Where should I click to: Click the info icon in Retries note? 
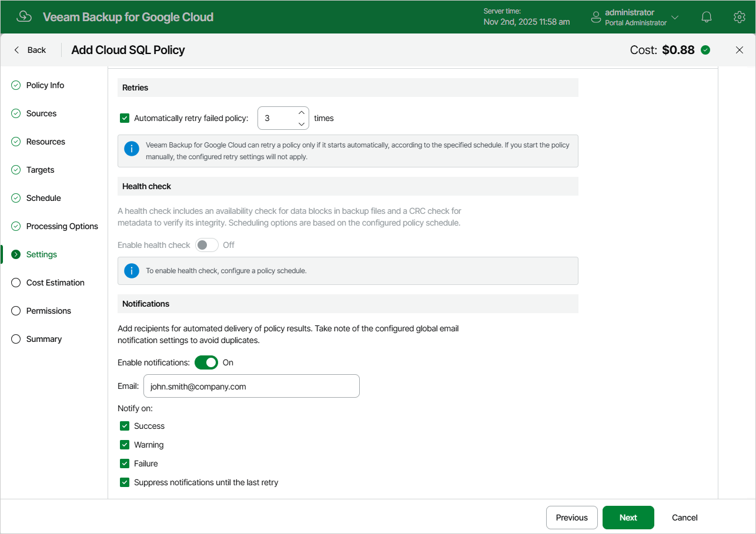[131, 149]
